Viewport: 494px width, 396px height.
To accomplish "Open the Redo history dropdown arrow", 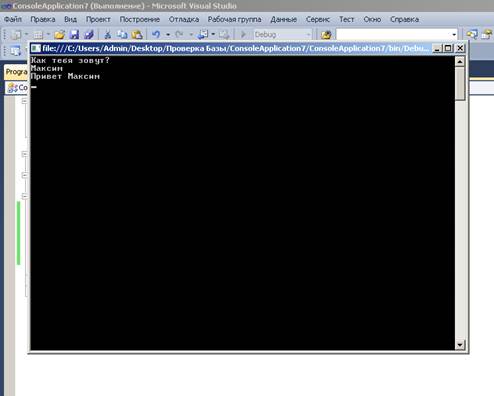I will click(x=191, y=35).
